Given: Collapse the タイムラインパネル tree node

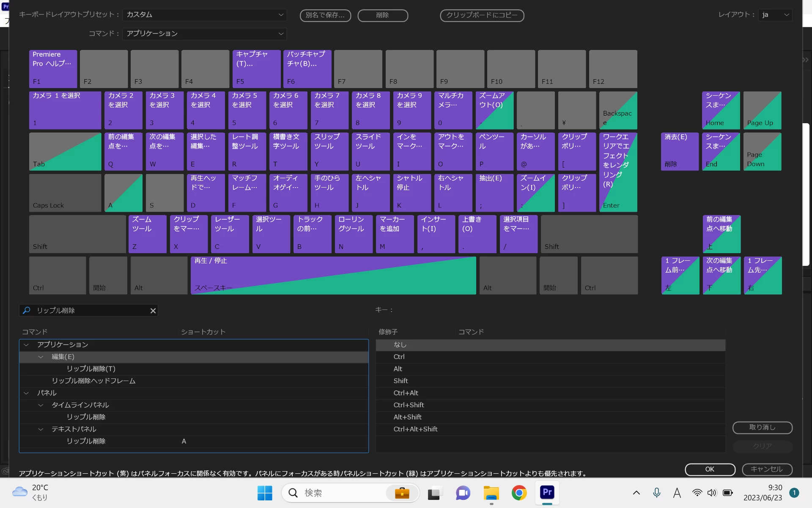Looking at the screenshot, I should click(41, 405).
